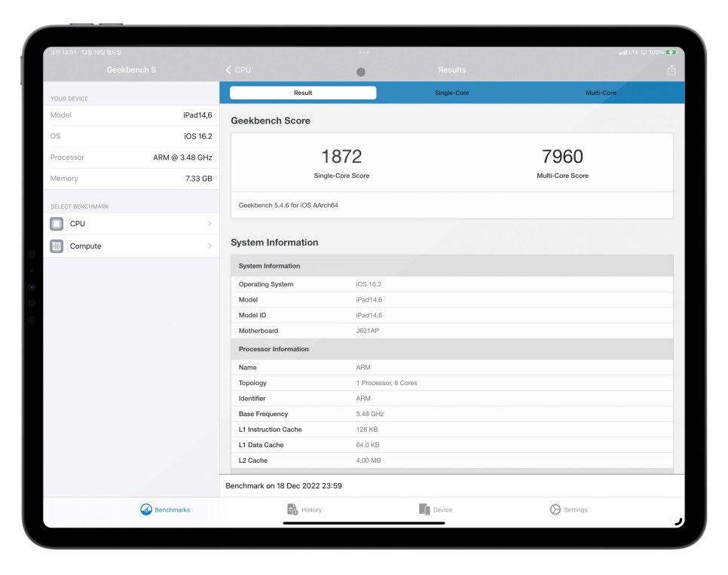The width and height of the screenshot is (728, 575).
Task: Open the Compute benchmark row
Action: click(131, 246)
